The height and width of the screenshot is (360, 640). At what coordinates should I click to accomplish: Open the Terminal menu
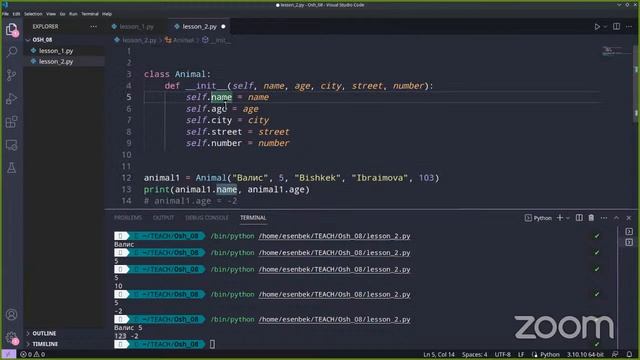coord(90,14)
